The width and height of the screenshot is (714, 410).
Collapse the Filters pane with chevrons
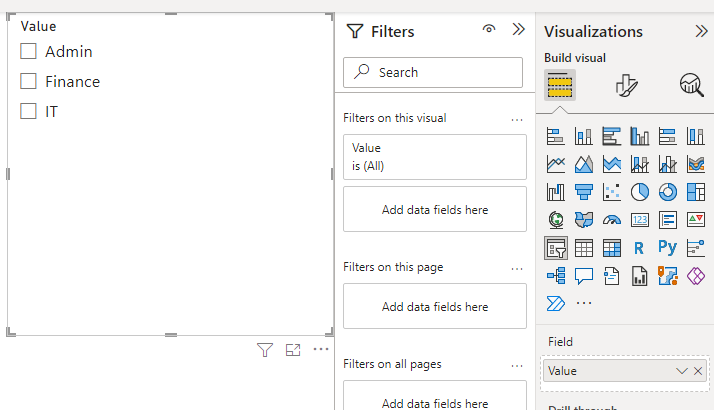519,30
